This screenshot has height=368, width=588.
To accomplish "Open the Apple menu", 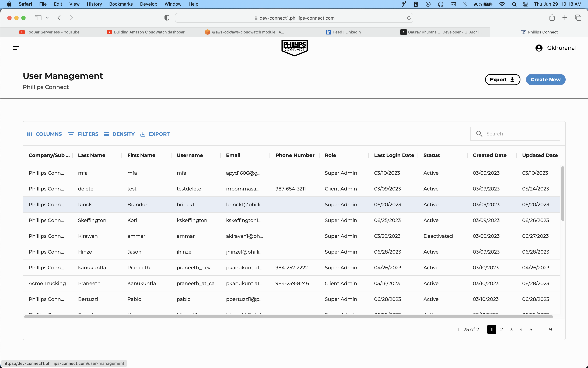I will point(9,4).
